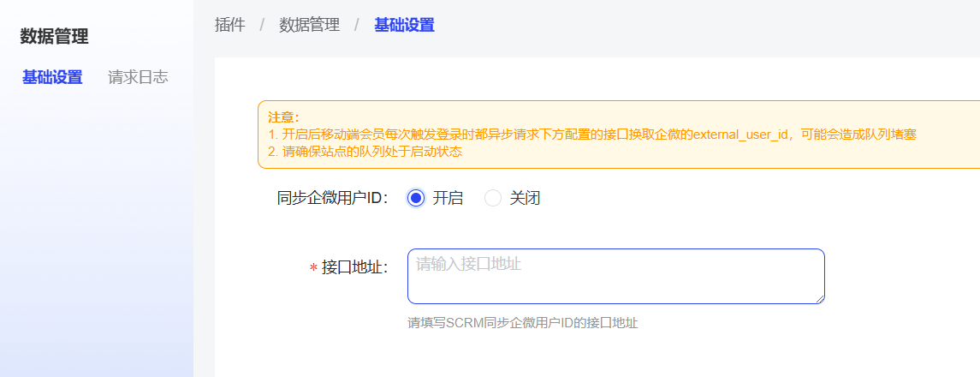This screenshot has width=980, height=377.
Task: Go to 数据管理 in the breadcrumb
Action: click(309, 25)
